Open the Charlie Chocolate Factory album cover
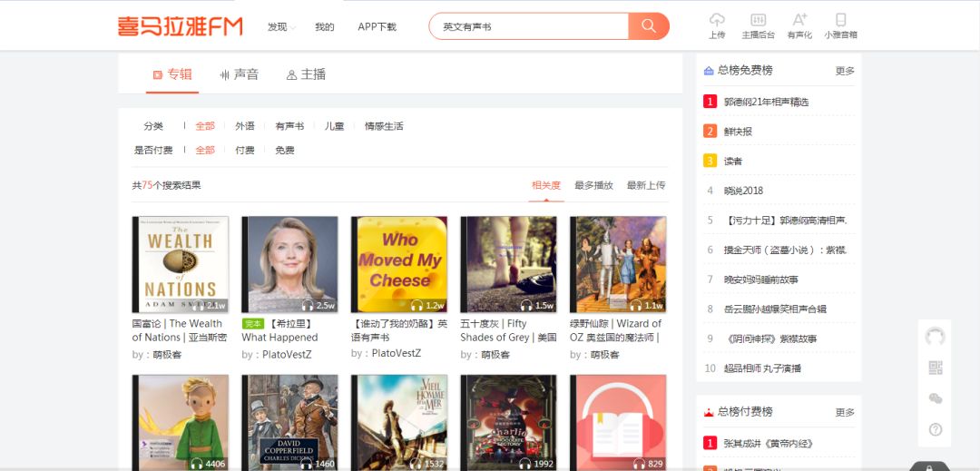 point(509,422)
